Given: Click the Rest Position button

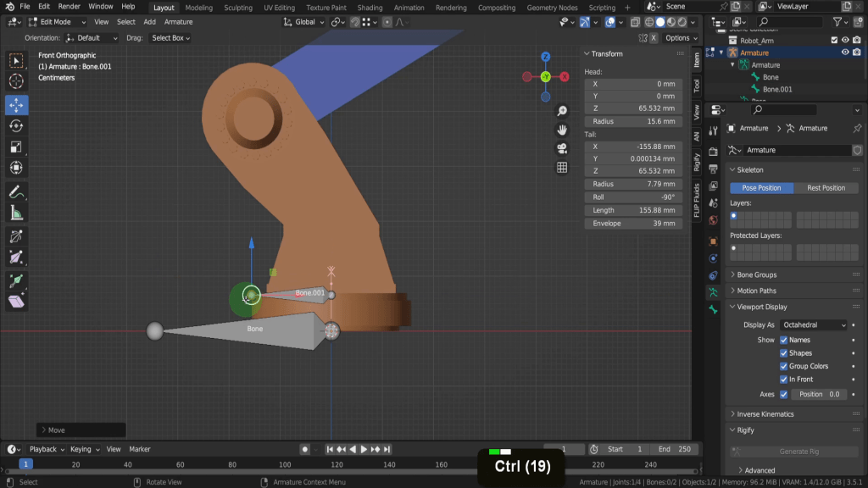Looking at the screenshot, I should click(826, 188).
